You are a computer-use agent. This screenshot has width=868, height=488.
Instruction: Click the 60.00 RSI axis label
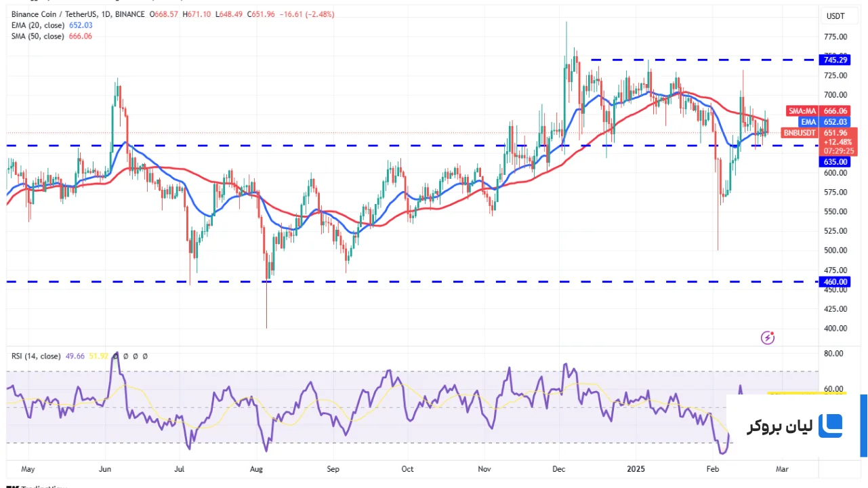click(x=833, y=390)
